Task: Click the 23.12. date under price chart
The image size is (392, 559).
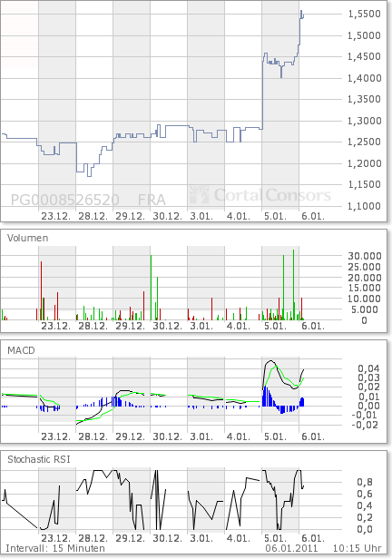Action: coord(55,216)
